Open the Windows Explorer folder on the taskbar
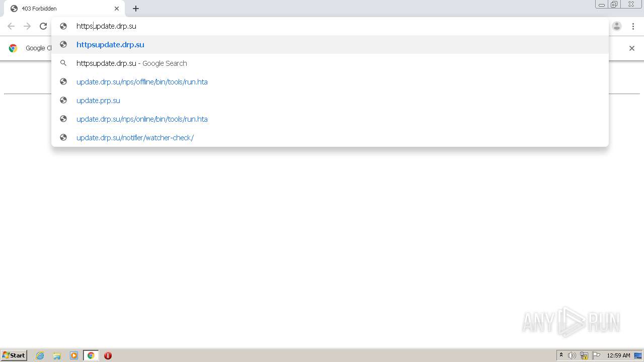The image size is (644, 362). (57, 355)
